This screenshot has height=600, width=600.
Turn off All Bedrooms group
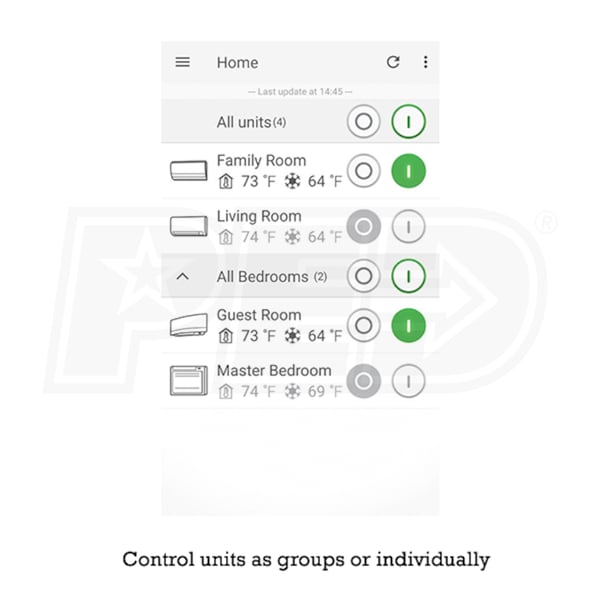(364, 275)
